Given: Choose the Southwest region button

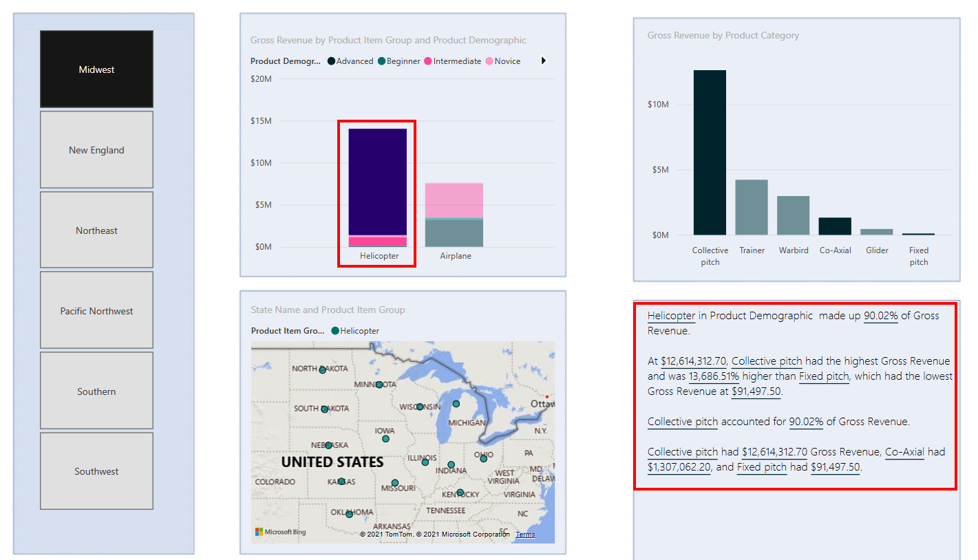Looking at the screenshot, I should point(96,471).
